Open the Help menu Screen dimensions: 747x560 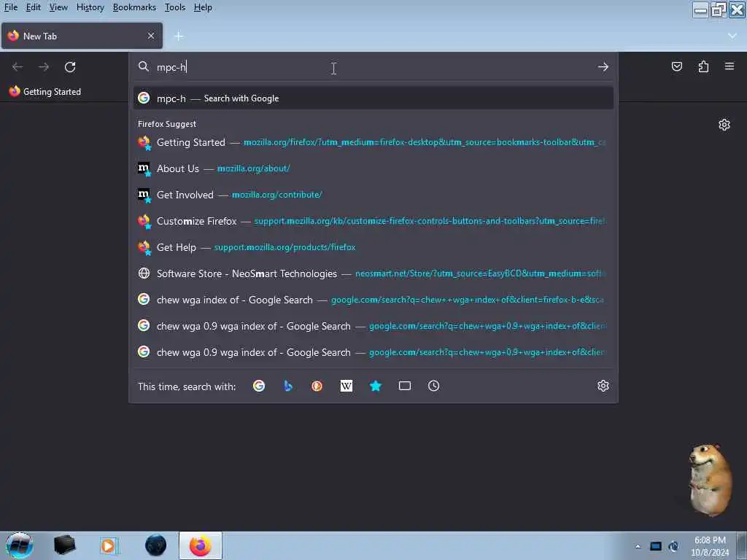(x=203, y=7)
